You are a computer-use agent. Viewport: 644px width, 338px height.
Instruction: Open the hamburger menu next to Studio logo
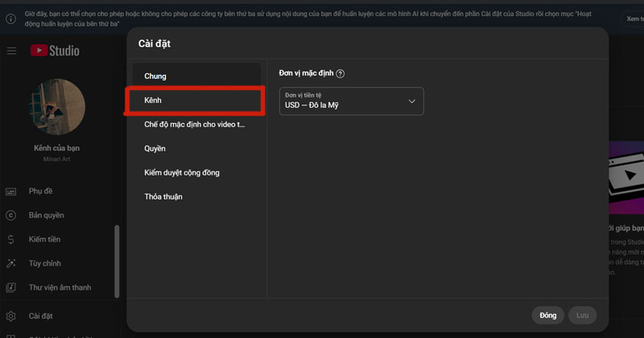11,51
